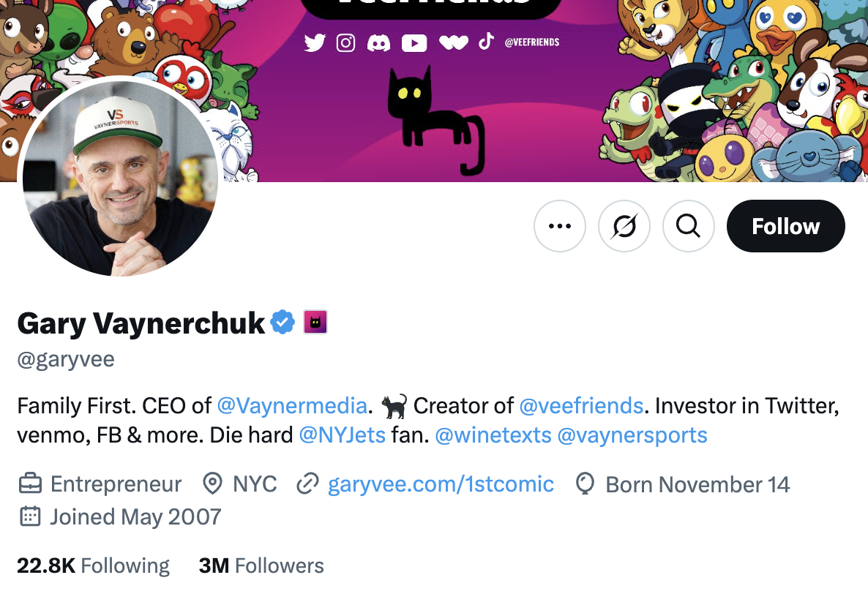View the 3M Followers list

point(261,565)
